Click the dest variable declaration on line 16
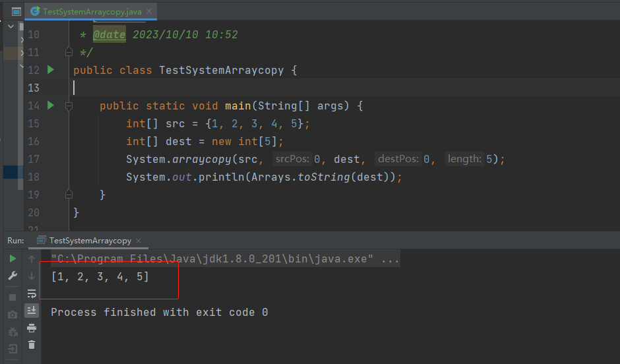The image size is (620, 364). (178, 142)
